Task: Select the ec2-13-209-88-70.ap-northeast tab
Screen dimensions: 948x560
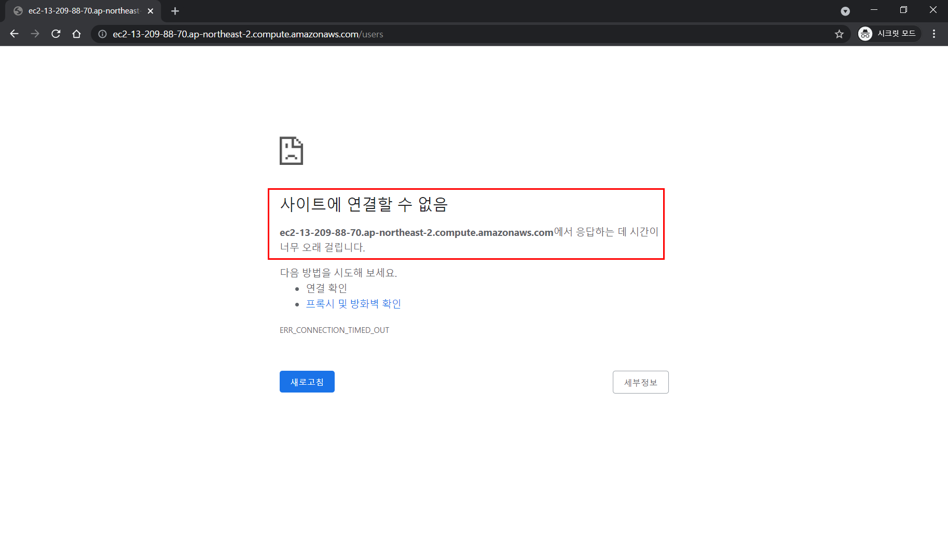Action: point(83,11)
